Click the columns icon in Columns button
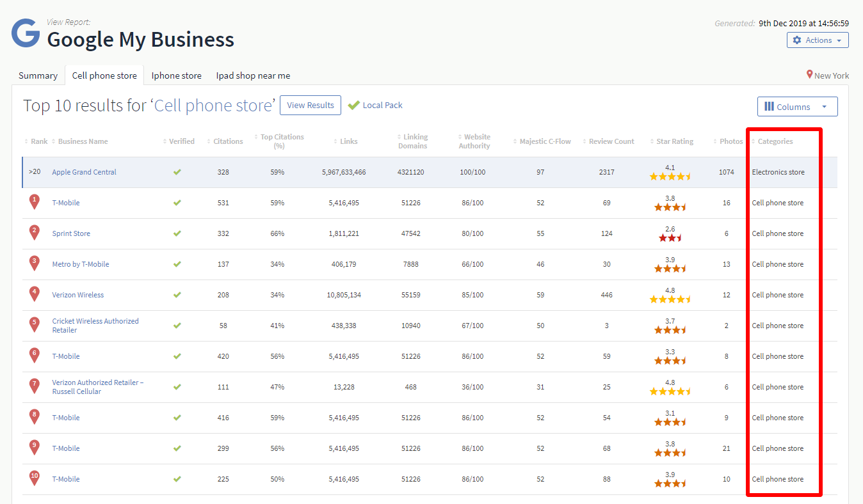The image size is (863, 504). (770, 106)
